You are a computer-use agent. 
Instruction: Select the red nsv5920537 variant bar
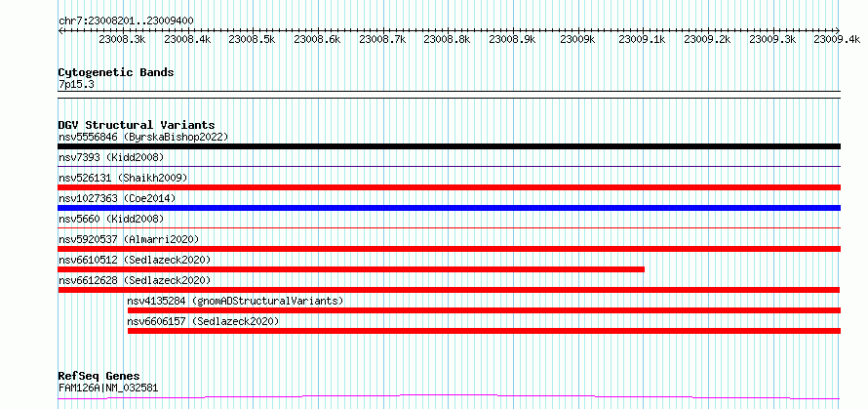449,249
